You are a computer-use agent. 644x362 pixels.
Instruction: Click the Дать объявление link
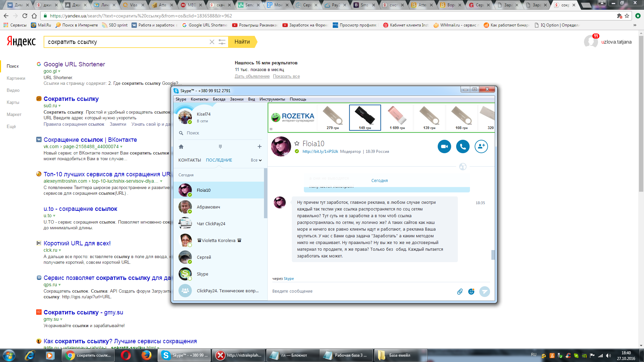[x=252, y=76]
